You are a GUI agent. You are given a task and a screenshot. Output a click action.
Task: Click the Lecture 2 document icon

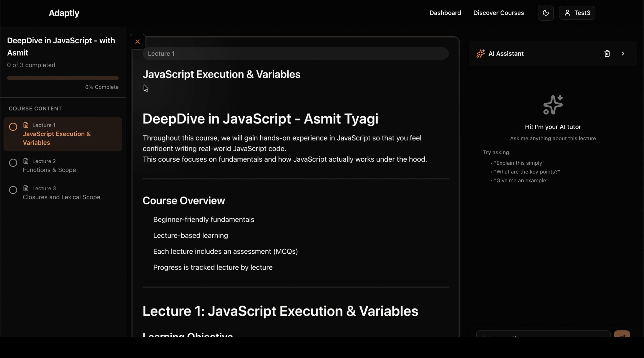click(x=26, y=161)
